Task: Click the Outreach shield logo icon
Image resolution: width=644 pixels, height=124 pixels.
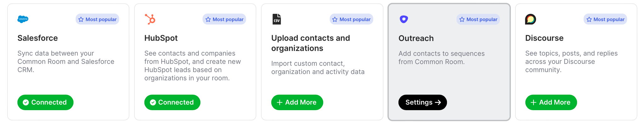Action: point(404,19)
